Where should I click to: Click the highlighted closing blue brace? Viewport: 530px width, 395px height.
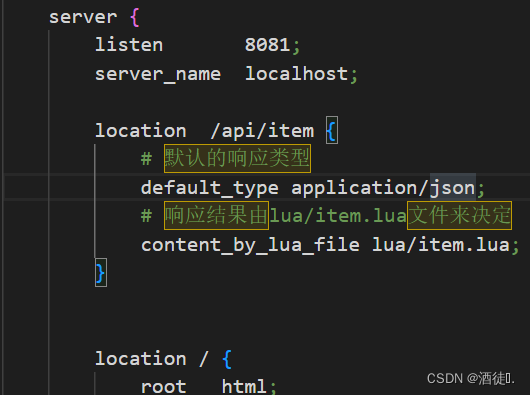point(101,273)
